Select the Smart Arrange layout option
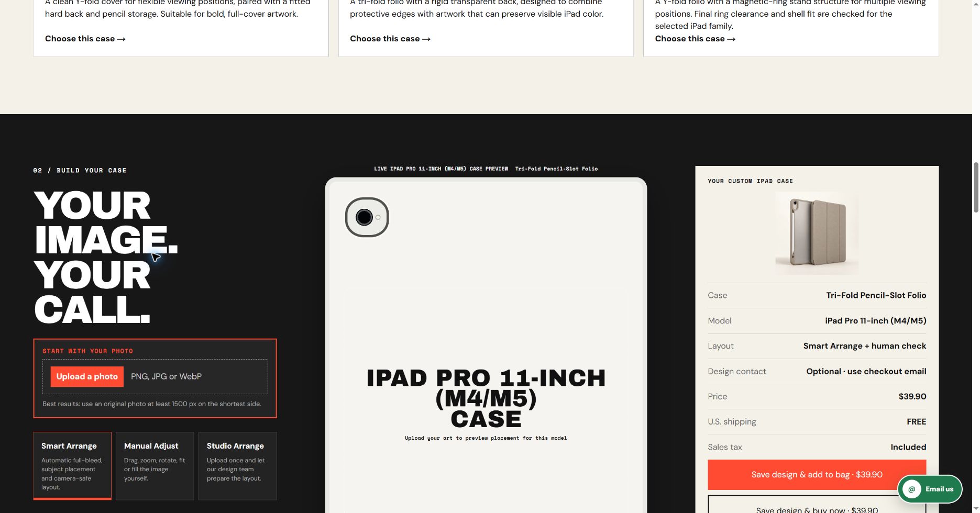 click(72, 466)
